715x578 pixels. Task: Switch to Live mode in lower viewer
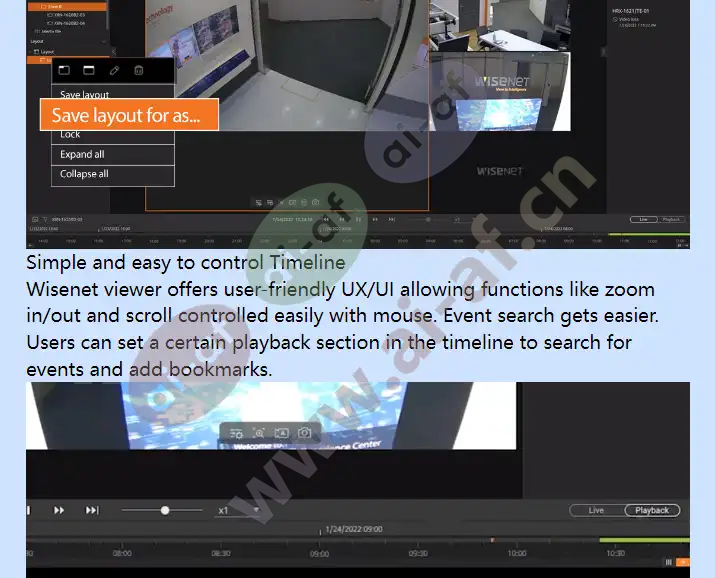[x=596, y=510]
